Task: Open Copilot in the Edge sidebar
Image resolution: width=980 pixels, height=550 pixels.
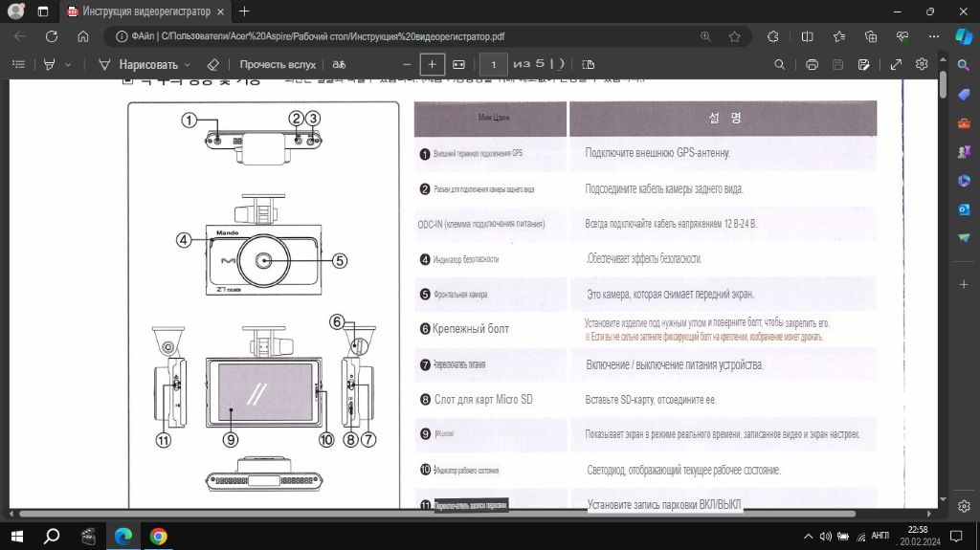Action: tap(964, 36)
